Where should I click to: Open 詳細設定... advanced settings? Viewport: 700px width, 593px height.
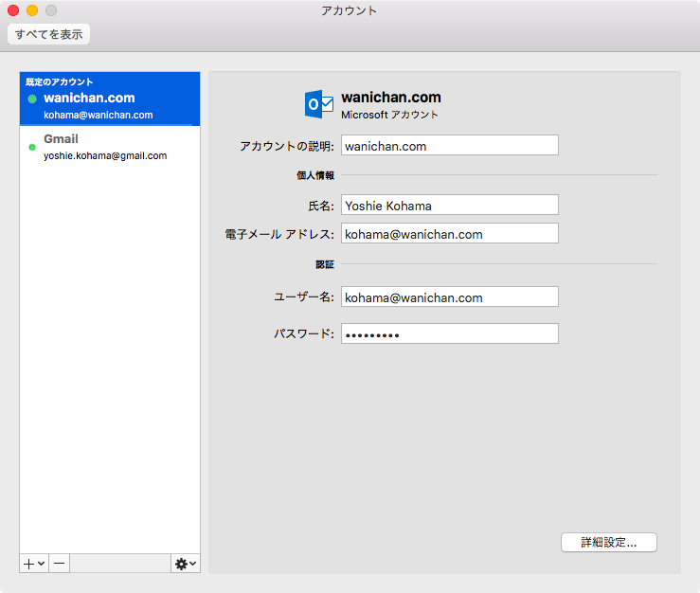coord(609,542)
